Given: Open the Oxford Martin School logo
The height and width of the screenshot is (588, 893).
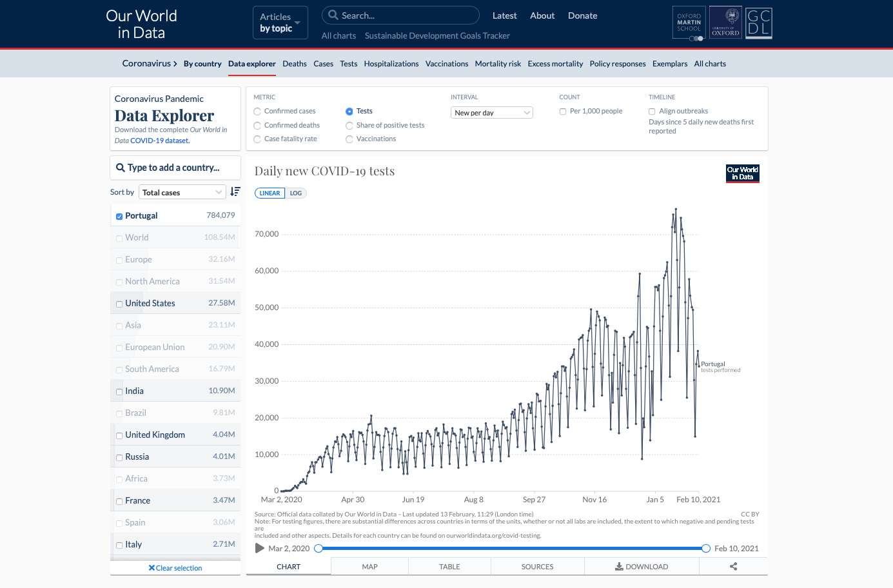Looking at the screenshot, I should (689, 23).
